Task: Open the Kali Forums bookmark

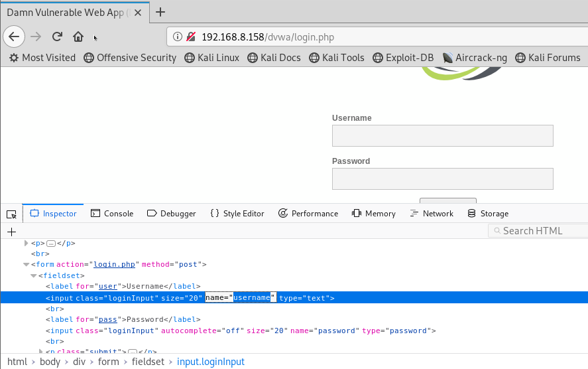Action: (548, 58)
